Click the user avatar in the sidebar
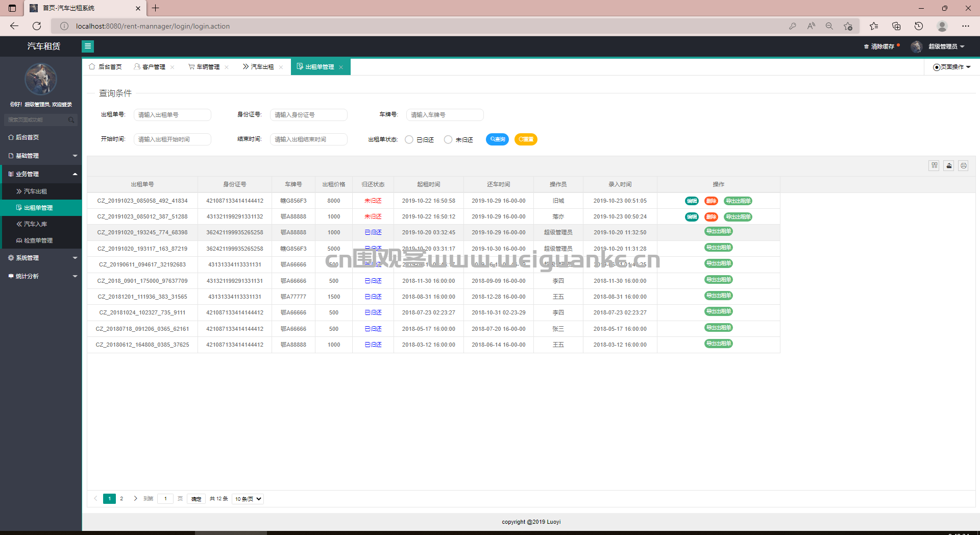 pyautogui.click(x=41, y=79)
